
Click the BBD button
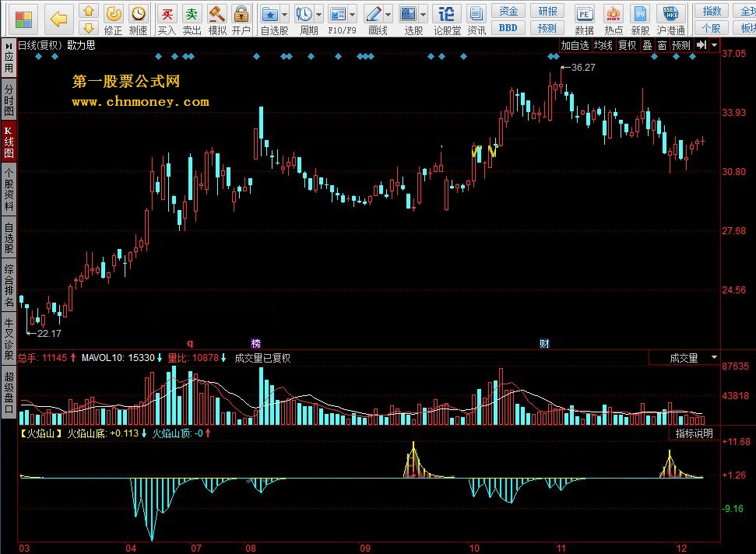(x=508, y=28)
